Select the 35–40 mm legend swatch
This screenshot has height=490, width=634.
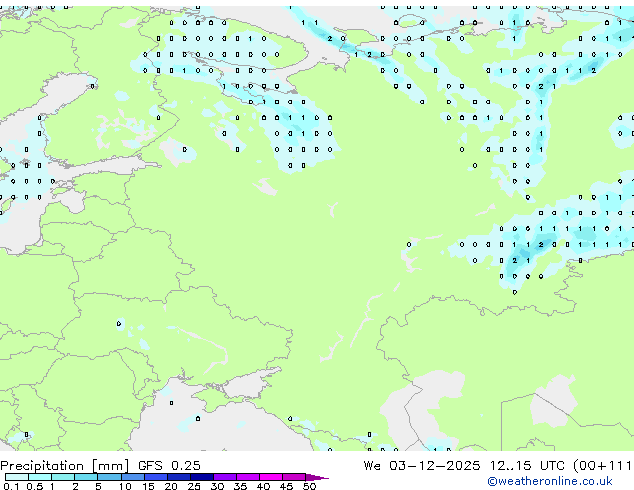pyautogui.click(x=248, y=477)
